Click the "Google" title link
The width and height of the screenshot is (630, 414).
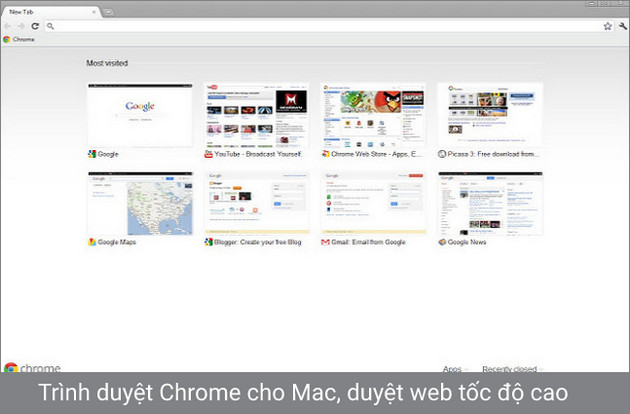(108, 154)
